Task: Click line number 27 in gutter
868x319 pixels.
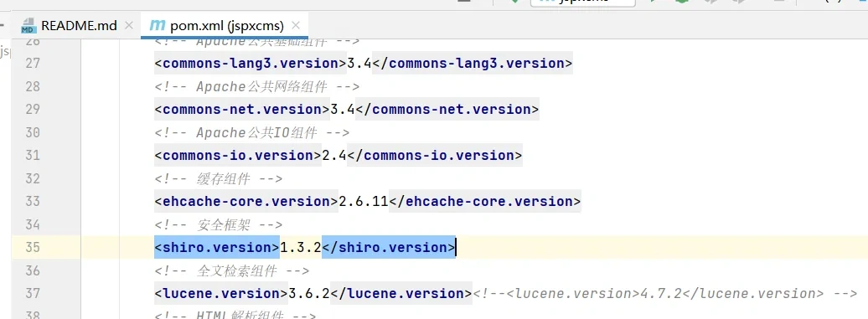Action: tap(33, 63)
